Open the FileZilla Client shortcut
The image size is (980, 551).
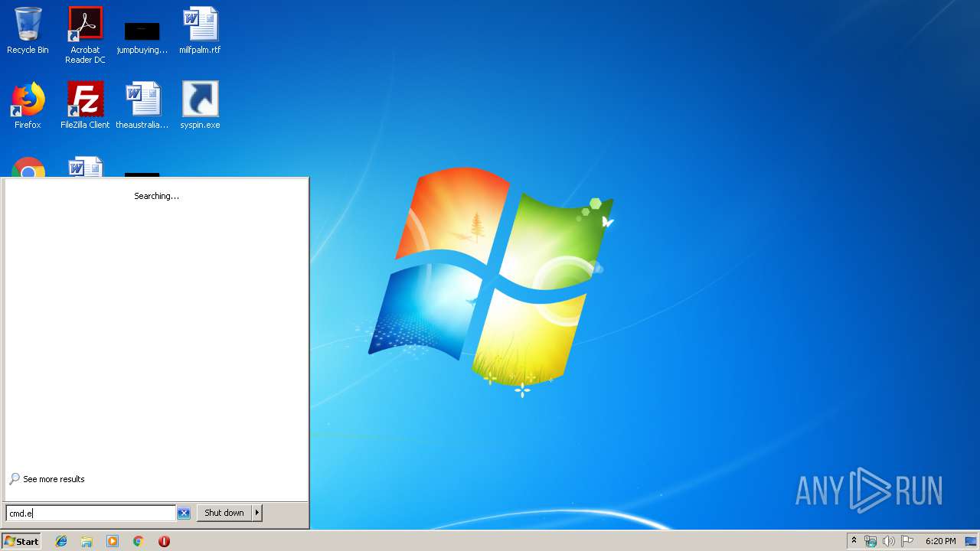(x=85, y=106)
